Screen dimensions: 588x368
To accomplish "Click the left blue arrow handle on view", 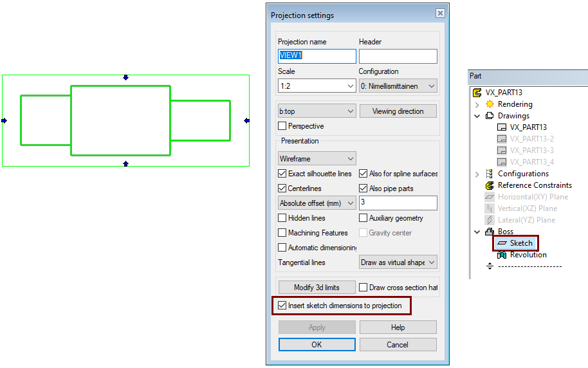I will (4, 120).
